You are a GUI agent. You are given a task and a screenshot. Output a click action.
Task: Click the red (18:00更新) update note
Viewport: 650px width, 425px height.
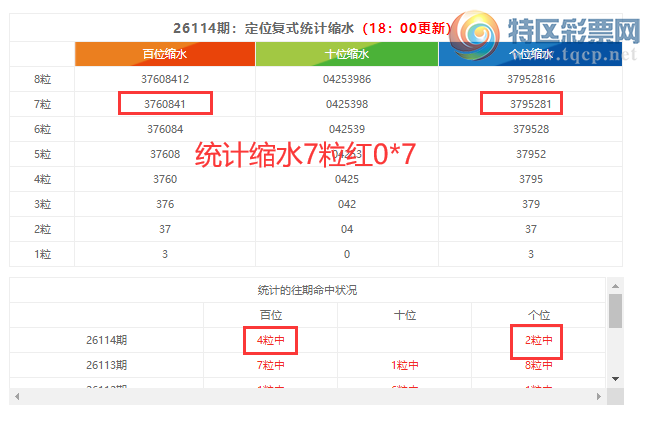407,28
